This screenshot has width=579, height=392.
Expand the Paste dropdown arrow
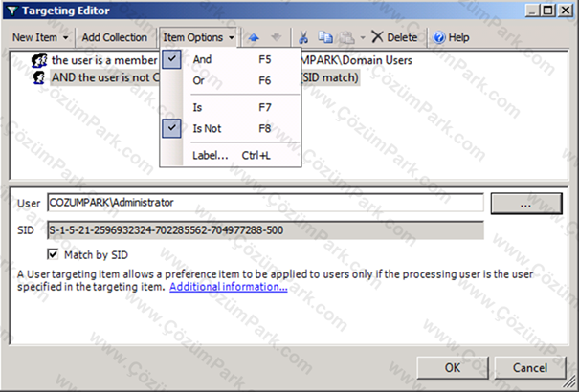363,37
